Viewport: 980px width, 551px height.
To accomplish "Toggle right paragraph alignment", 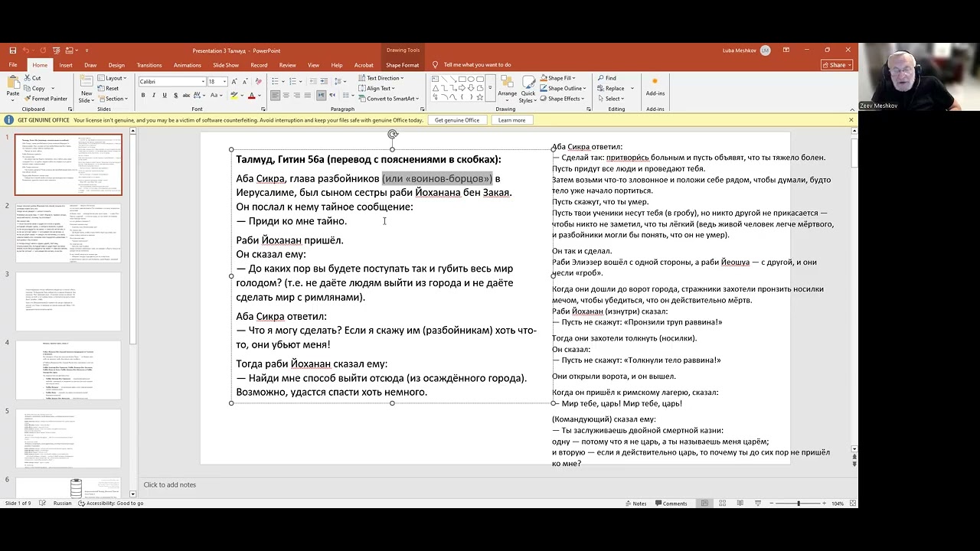I will pyautogui.click(x=296, y=96).
